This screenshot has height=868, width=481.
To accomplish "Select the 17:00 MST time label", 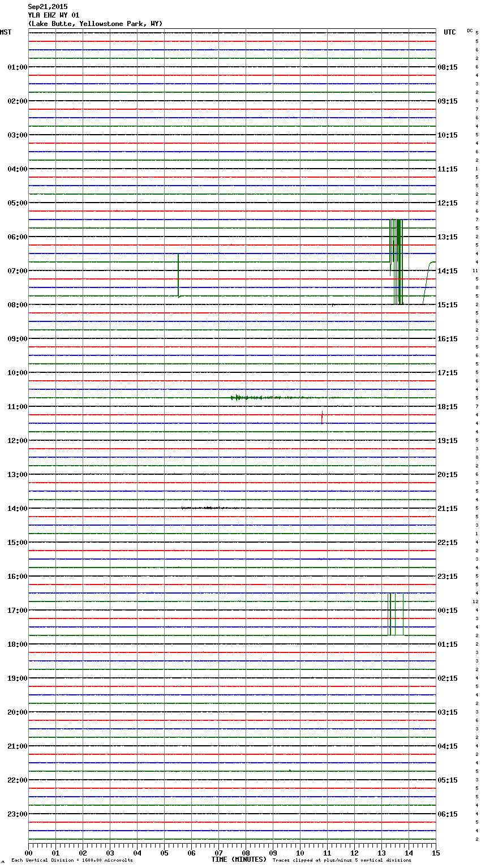I will coord(18,611).
